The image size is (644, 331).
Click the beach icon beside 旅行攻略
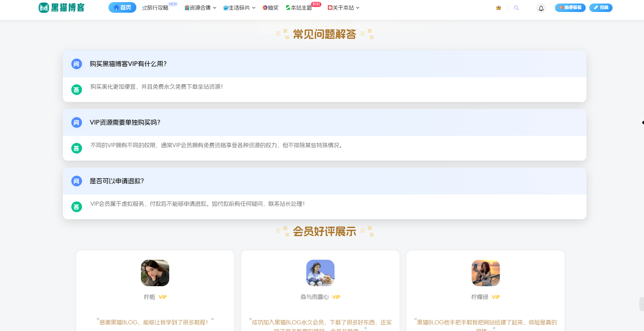click(x=143, y=7)
